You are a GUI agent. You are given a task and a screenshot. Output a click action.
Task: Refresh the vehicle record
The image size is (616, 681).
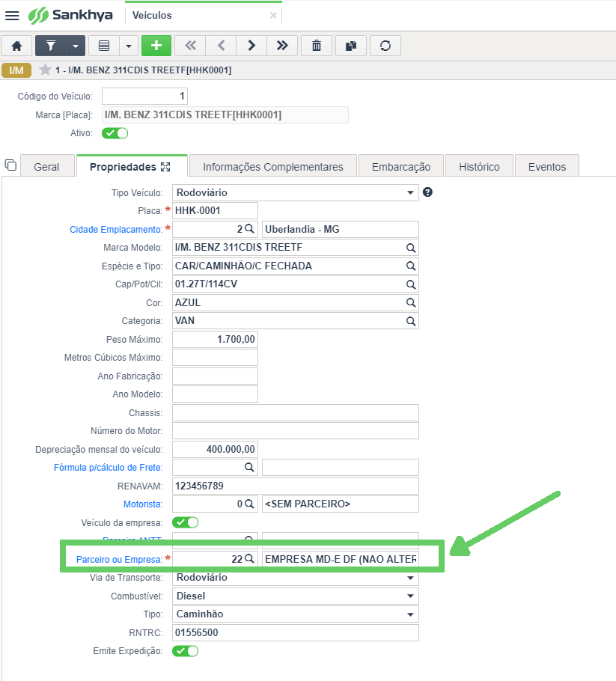click(x=385, y=46)
